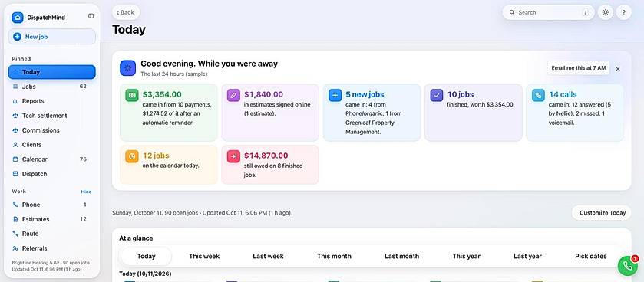Click the Dispatch grid icon
The width and height of the screenshot is (644, 282).
coord(15,174)
